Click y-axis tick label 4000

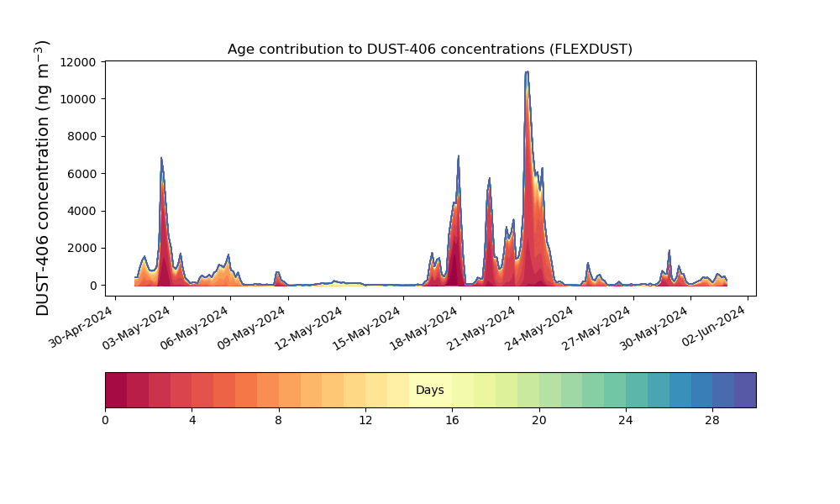(x=81, y=211)
